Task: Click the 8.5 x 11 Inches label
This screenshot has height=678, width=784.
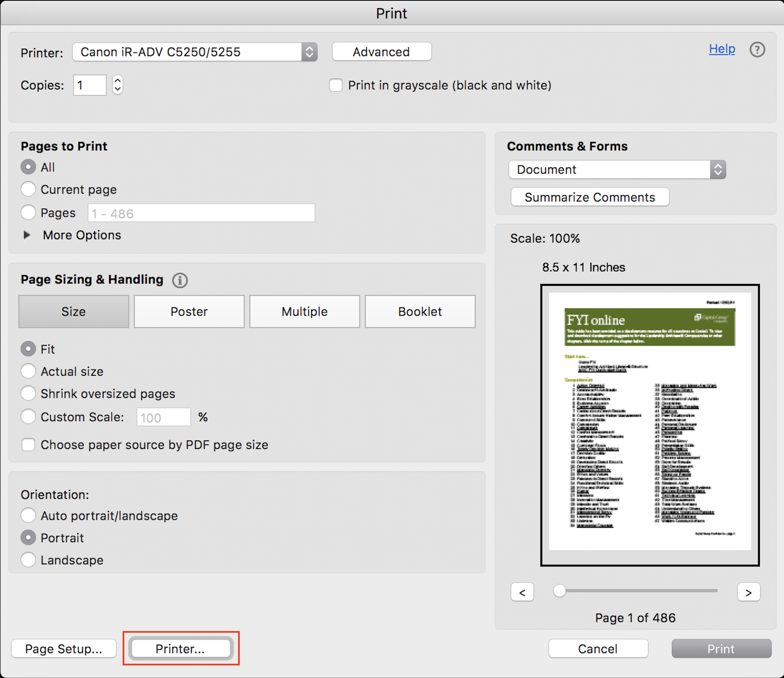Action: [584, 268]
